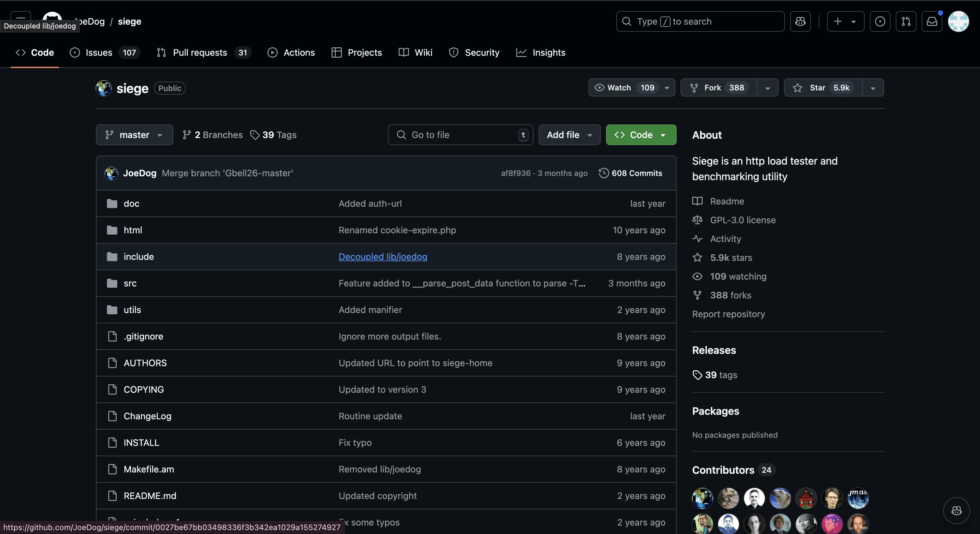Open the jmas contributor avatar
The height and width of the screenshot is (534, 980).
[x=858, y=498]
